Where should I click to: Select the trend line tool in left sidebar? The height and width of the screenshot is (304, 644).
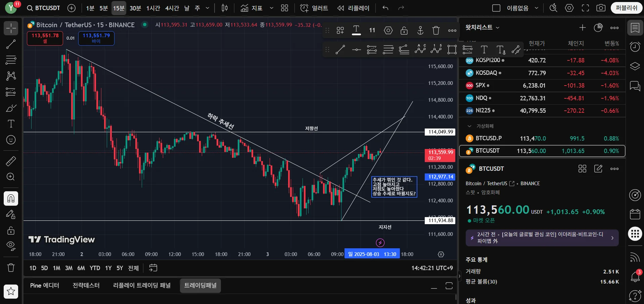point(11,44)
